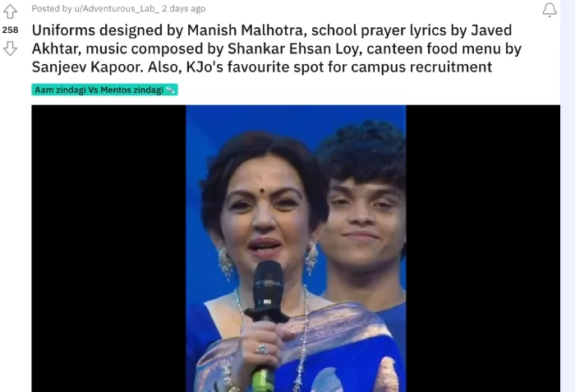Viewport: 575px width, 392px height.
Task: Click the left black letterbox of the video
Action: click(108, 248)
